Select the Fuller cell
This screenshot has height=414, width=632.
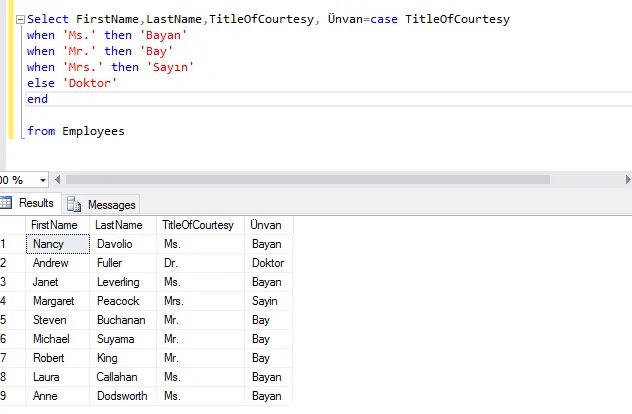tap(123, 263)
